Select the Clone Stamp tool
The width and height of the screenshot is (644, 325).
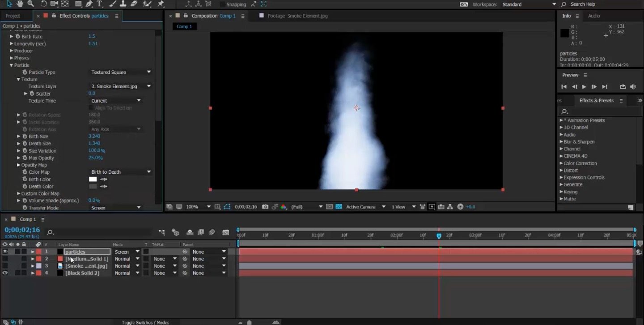tap(124, 4)
